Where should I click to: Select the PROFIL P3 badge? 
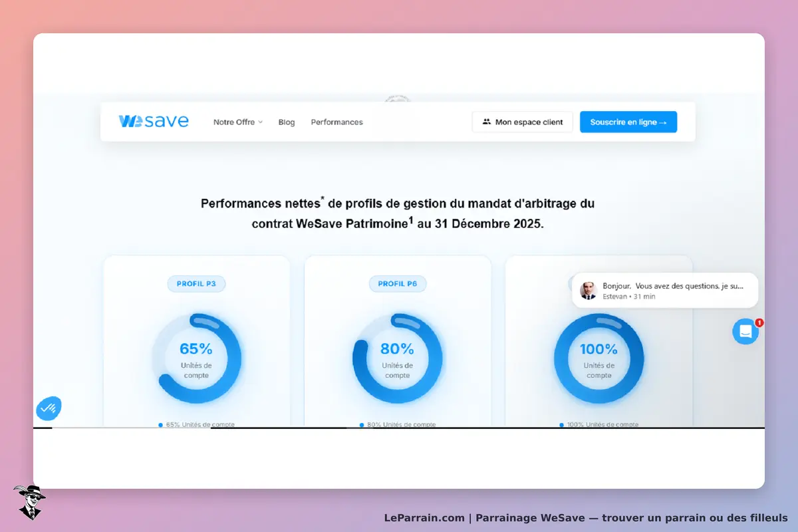(x=196, y=284)
